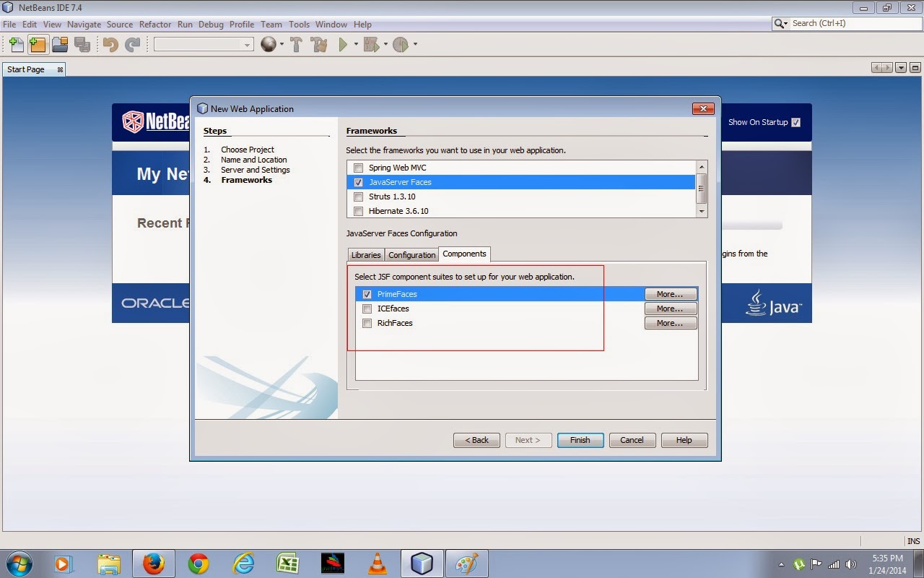Click the Open Project toolbar icon

click(x=60, y=45)
